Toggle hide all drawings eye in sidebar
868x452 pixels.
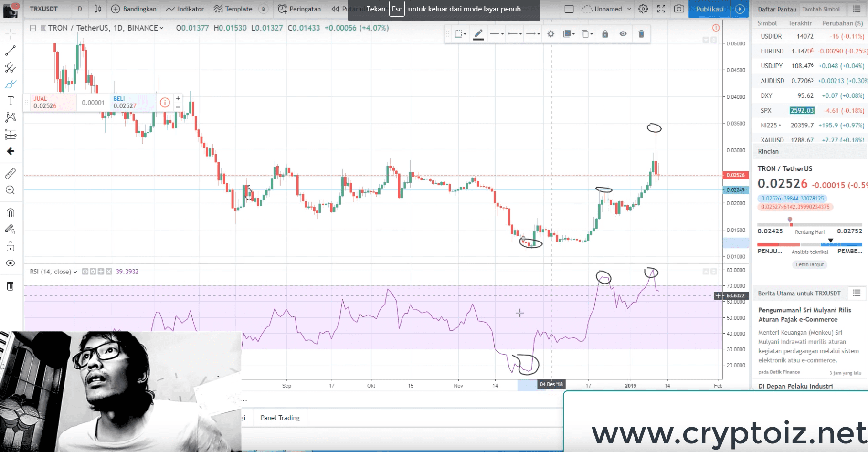[x=11, y=263]
